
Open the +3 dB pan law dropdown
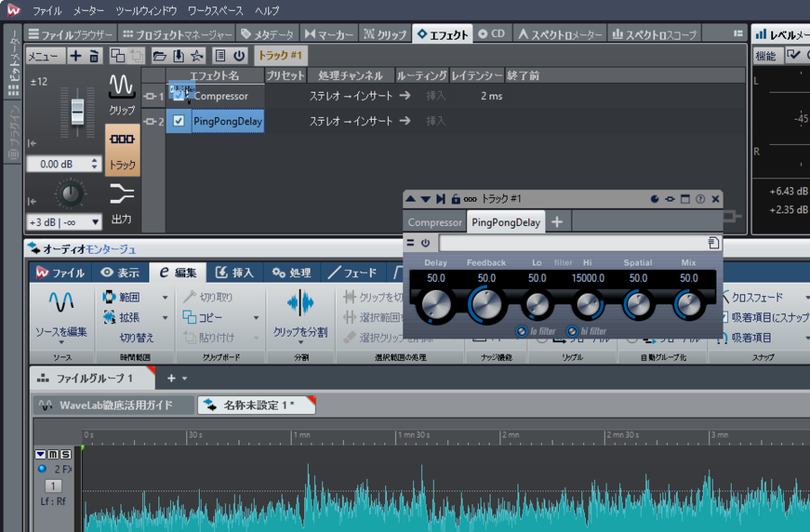tap(95, 222)
